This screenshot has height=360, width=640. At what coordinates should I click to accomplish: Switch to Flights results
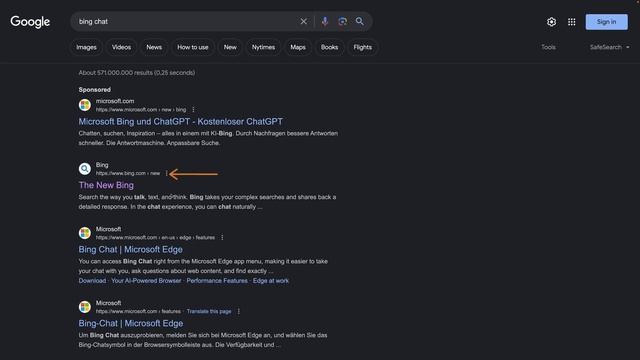362,47
